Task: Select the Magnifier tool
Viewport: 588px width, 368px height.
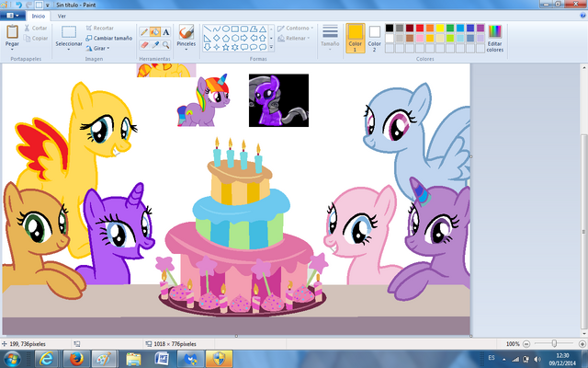Action: 165,45
